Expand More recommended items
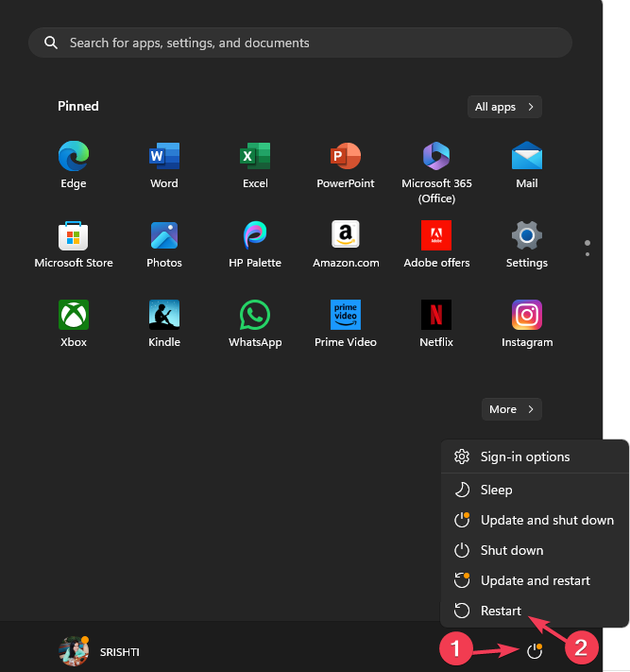The width and height of the screenshot is (630, 672). tap(512, 409)
